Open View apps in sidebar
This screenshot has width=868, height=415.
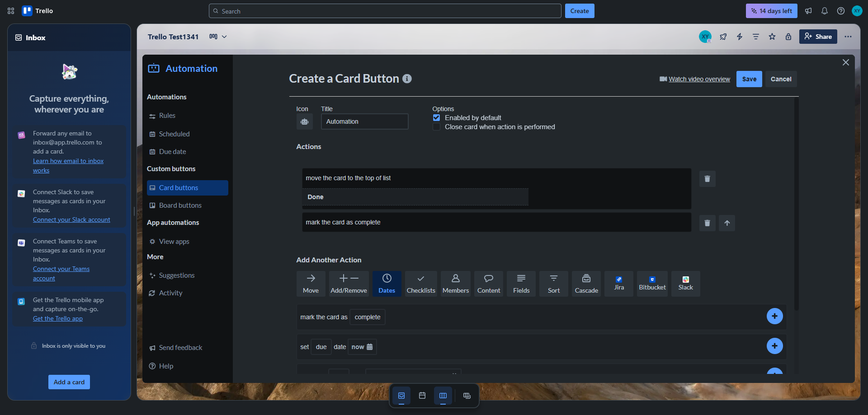click(188, 242)
